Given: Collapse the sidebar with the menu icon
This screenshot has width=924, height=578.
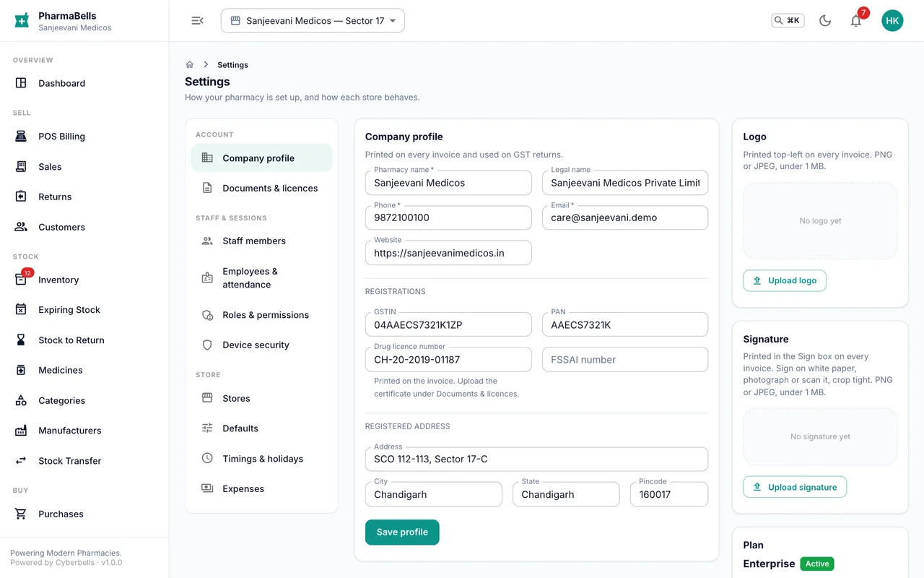Looking at the screenshot, I should (197, 20).
